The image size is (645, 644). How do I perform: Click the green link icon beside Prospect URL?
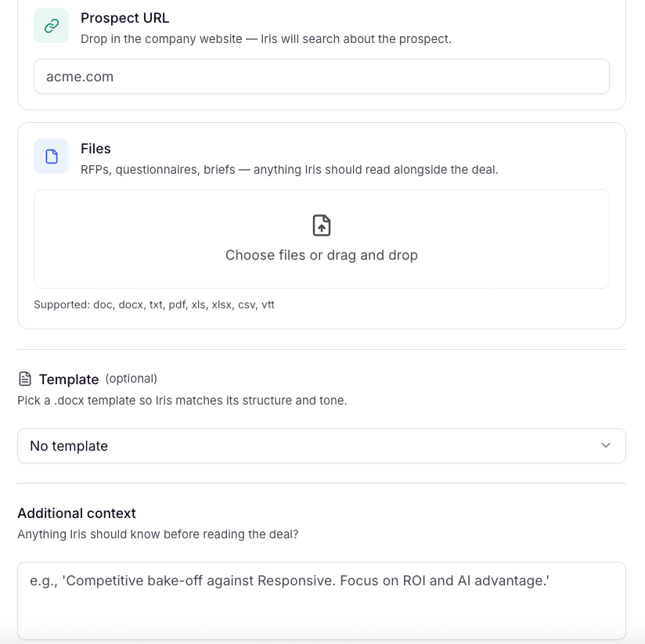[52, 26]
